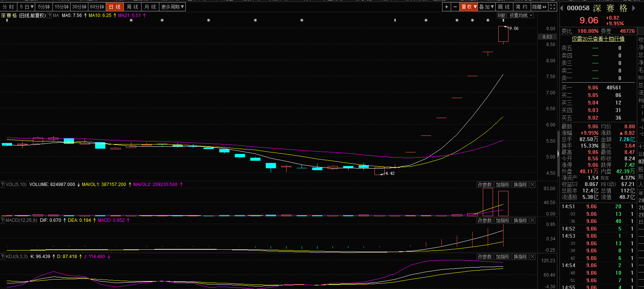Viewport: 644px width, 289px height.
Task: Close the KDJ indicator panel
Action: 533,257
